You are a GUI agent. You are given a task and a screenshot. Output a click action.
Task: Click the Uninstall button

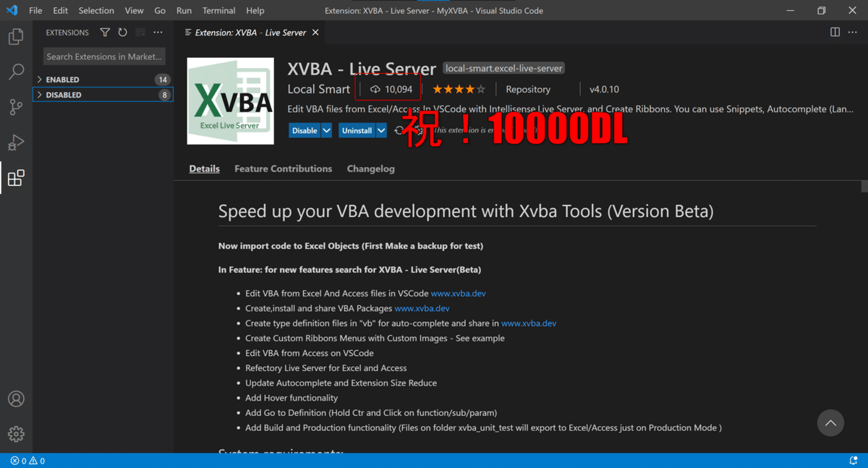point(357,131)
